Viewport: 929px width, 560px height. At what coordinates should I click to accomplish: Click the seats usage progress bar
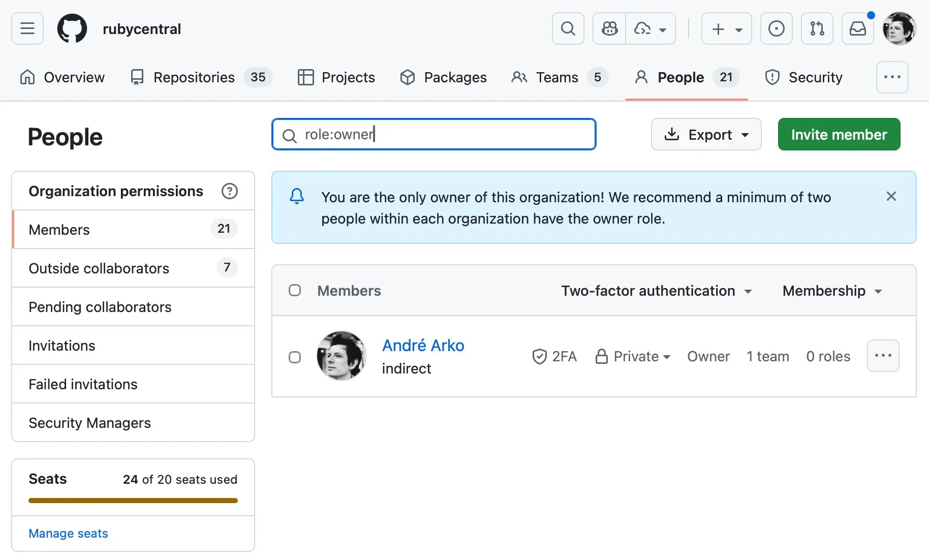pos(133,501)
